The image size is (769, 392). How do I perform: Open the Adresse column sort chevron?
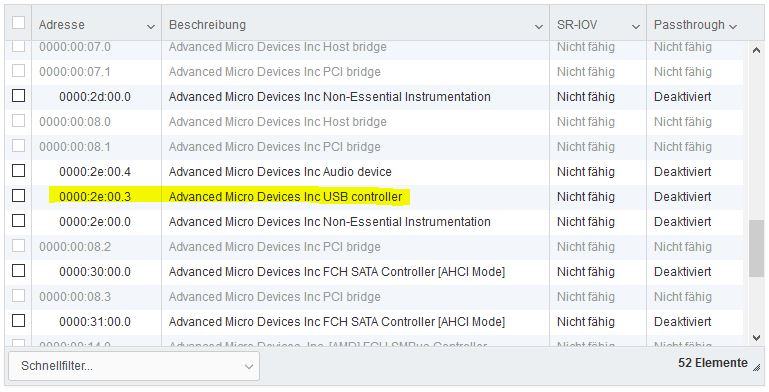pos(151,26)
